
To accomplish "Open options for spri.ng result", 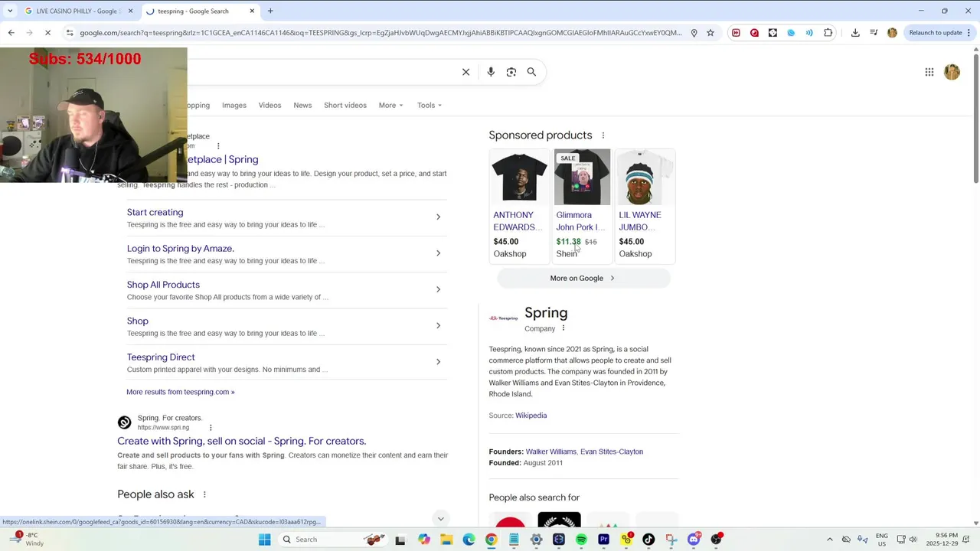I will pos(211,428).
